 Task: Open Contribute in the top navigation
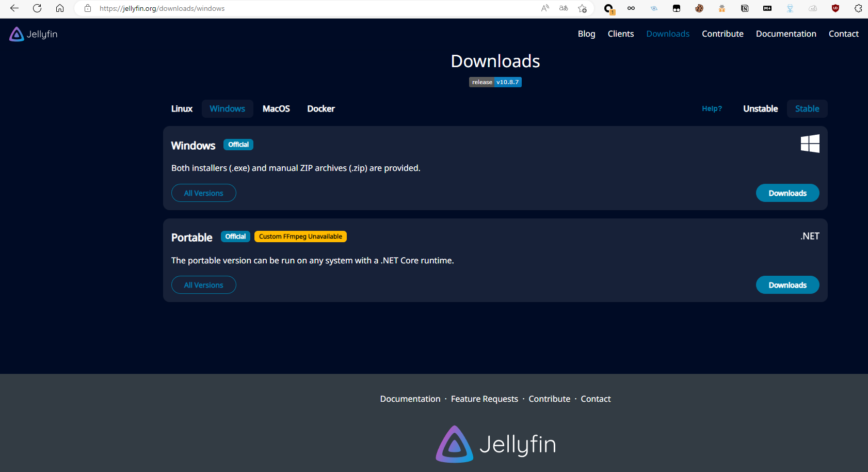tap(722, 34)
